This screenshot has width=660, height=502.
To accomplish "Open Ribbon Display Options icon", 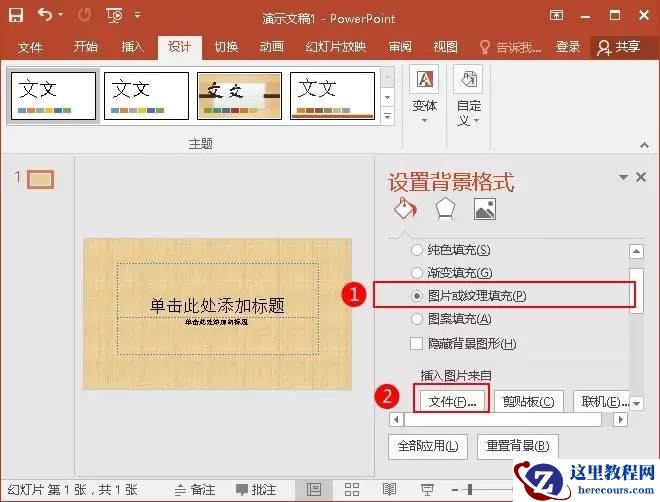I will [556, 16].
